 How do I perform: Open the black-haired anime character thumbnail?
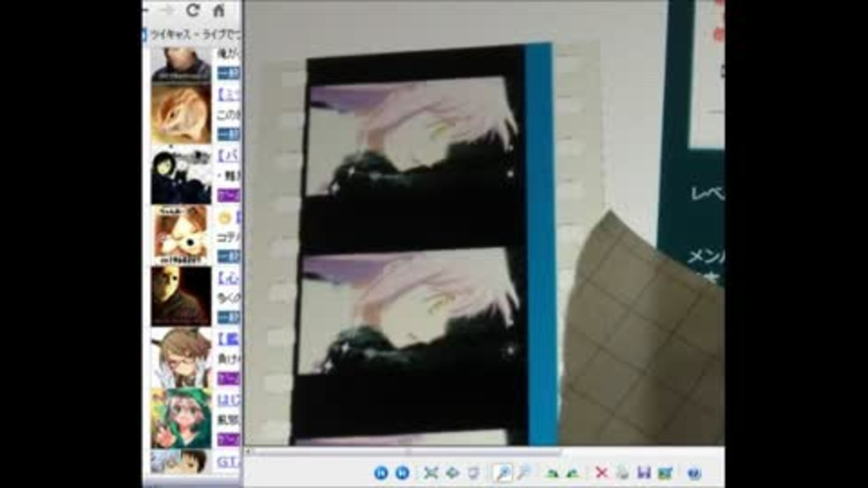(181, 175)
